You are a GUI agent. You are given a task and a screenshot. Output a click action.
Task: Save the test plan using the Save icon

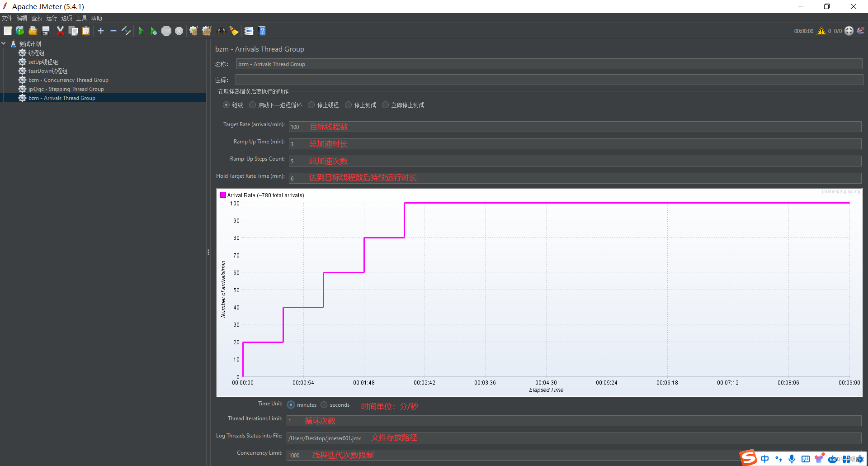(45, 31)
